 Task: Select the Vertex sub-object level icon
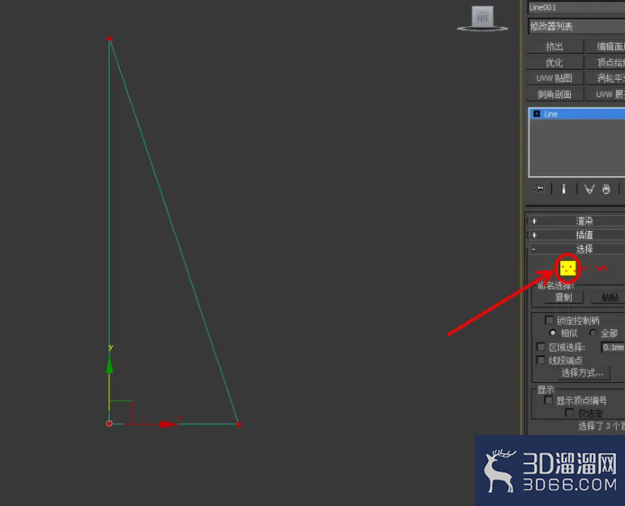coord(568,268)
